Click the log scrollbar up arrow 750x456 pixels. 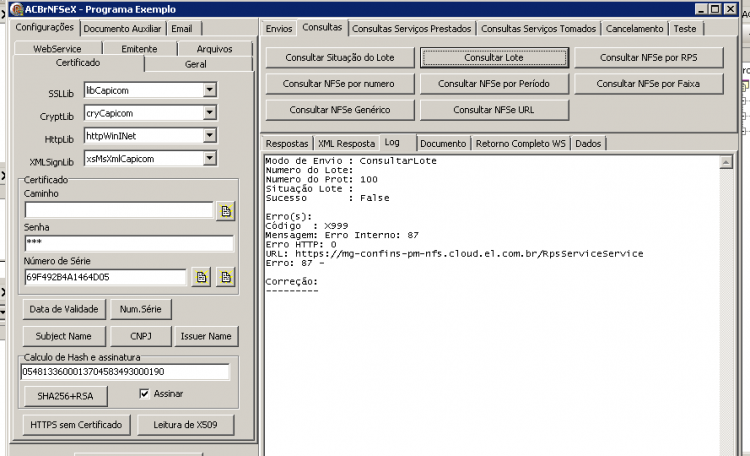tap(726, 163)
